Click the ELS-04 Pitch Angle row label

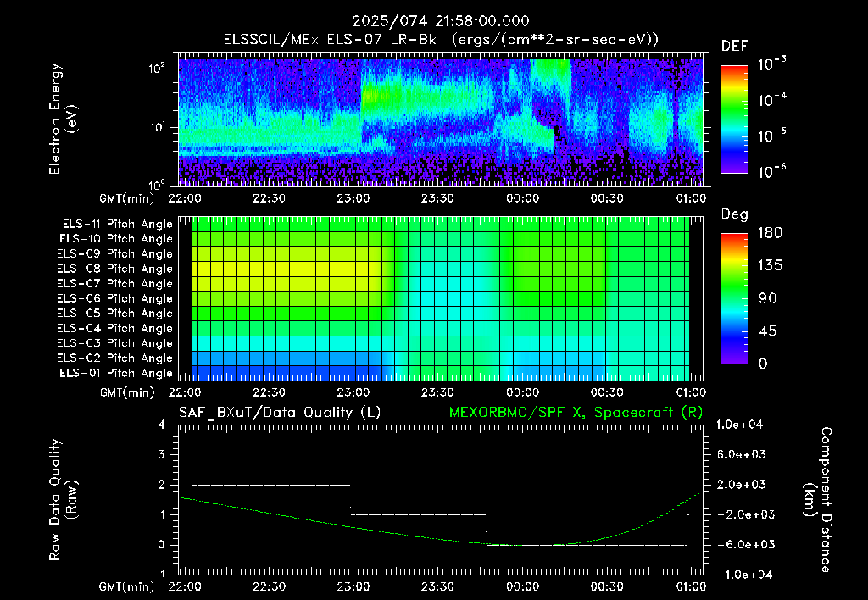(115, 328)
